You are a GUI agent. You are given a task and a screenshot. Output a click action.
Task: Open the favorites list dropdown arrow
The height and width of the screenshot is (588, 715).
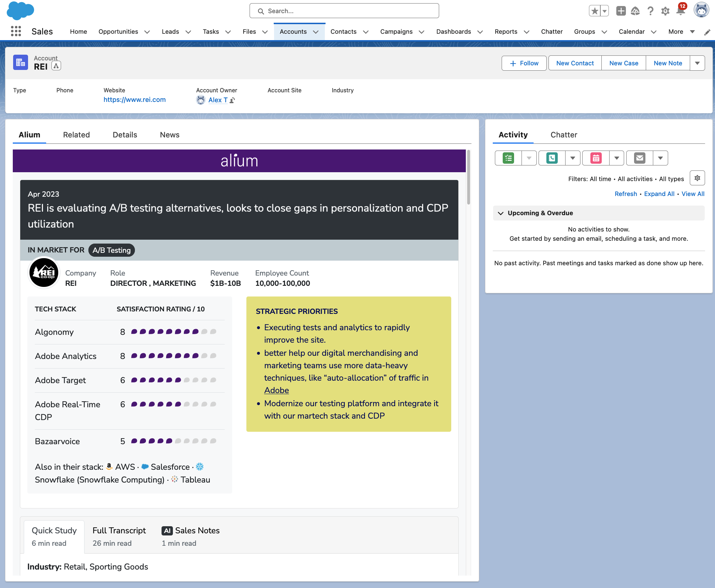pyautogui.click(x=605, y=11)
